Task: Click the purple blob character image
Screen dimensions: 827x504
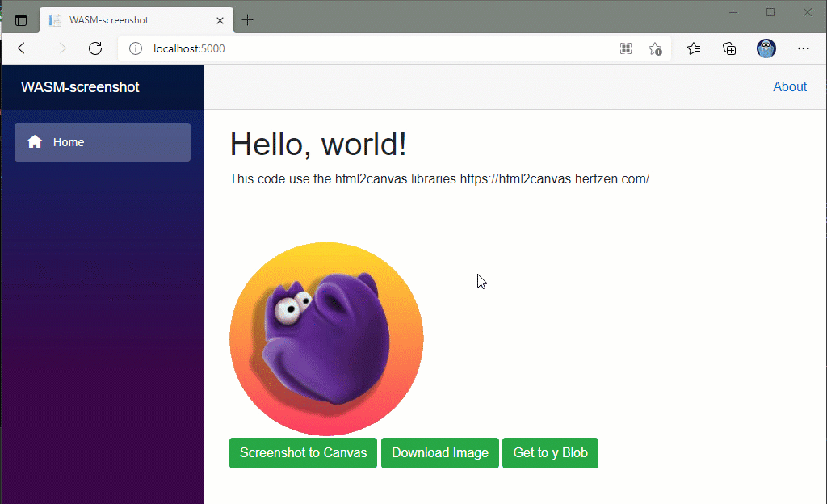Action: coord(326,339)
